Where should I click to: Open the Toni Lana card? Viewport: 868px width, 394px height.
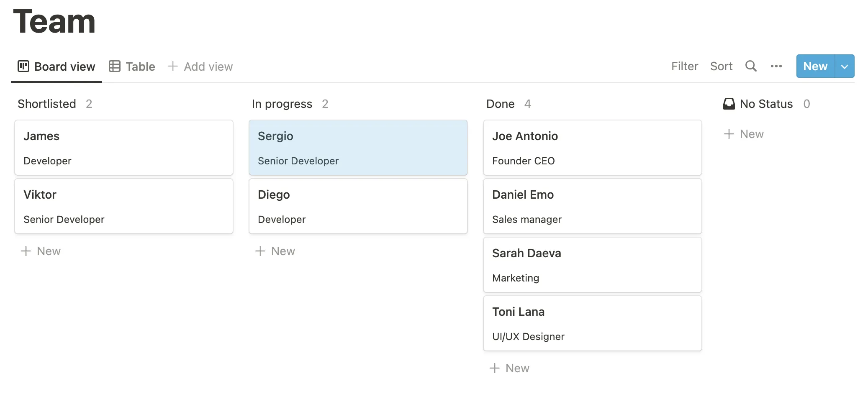(x=593, y=323)
